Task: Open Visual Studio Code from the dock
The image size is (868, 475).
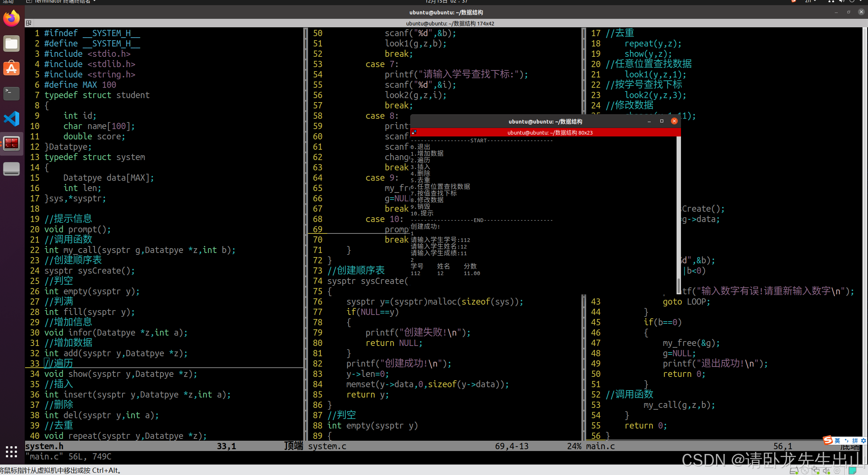Action: (11, 119)
